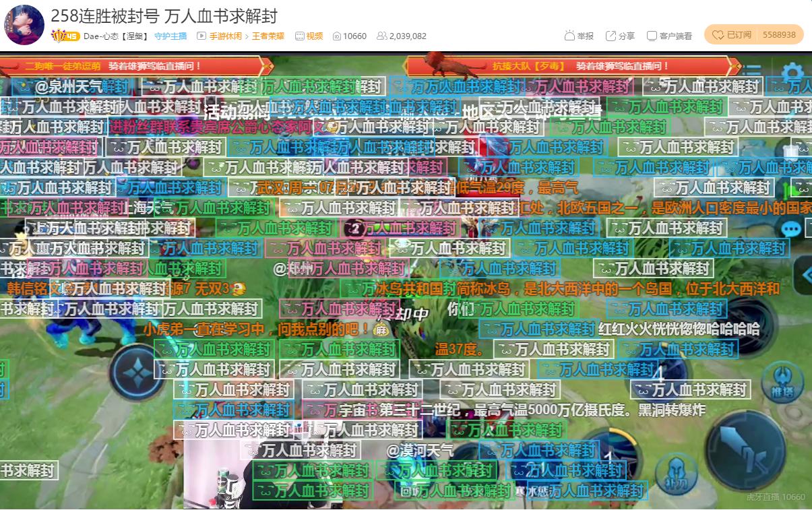Viewport: 812px width, 510px height.
Task: Tap the 补刀 last-hit button
Action: (x=676, y=474)
